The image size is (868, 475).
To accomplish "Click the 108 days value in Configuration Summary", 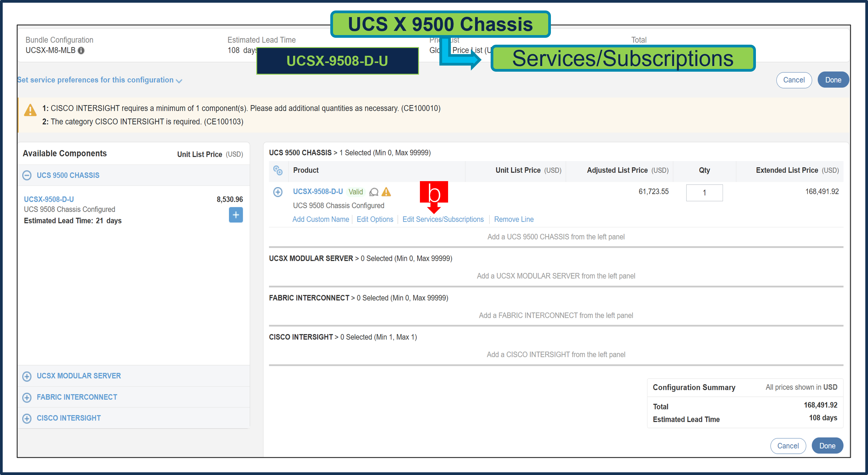I will tap(823, 418).
